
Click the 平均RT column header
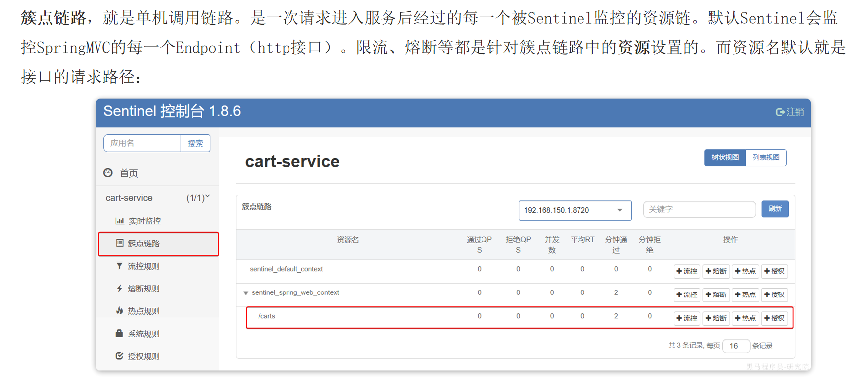[x=582, y=240]
